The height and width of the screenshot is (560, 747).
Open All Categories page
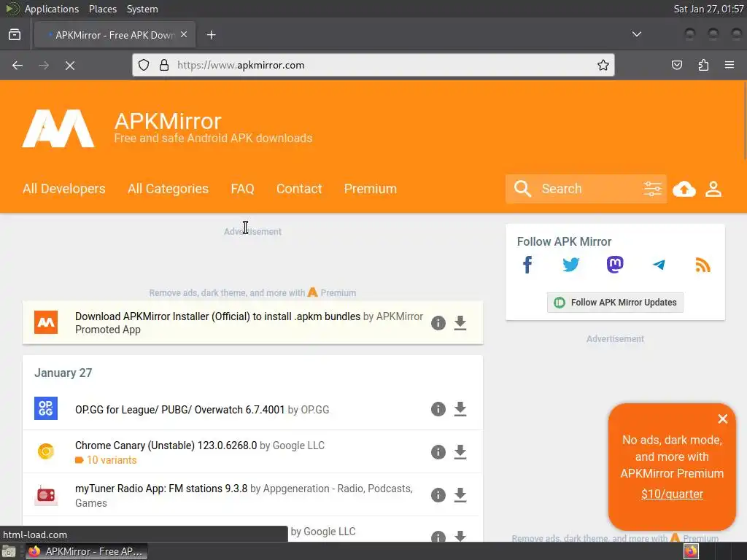pos(169,189)
